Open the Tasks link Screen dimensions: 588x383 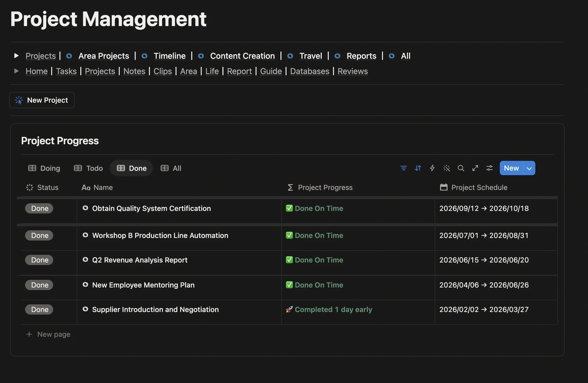66,71
